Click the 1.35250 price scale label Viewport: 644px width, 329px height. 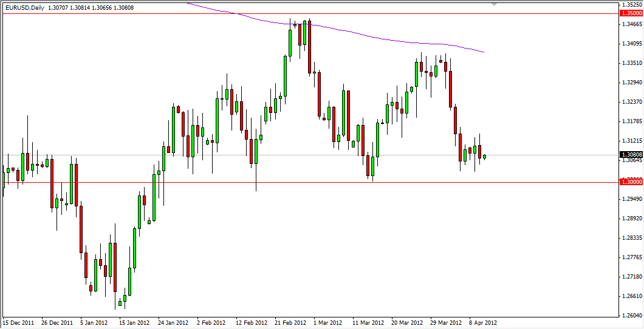click(x=630, y=5)
